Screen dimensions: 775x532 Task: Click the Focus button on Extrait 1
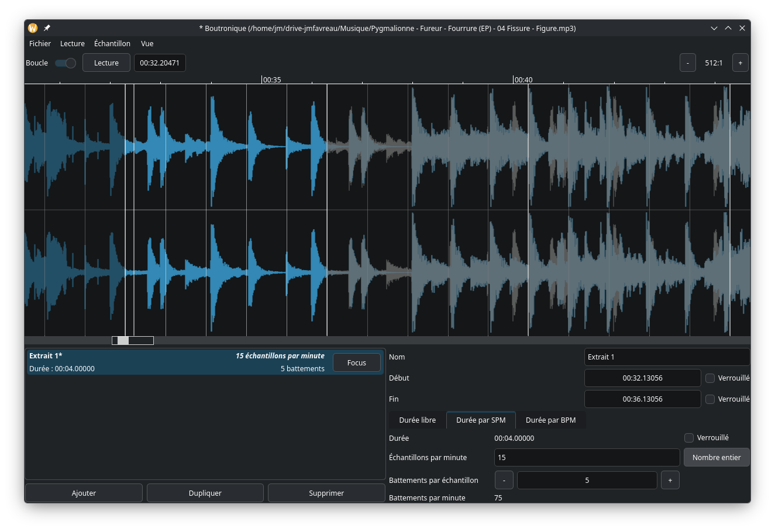coord(356,363)
